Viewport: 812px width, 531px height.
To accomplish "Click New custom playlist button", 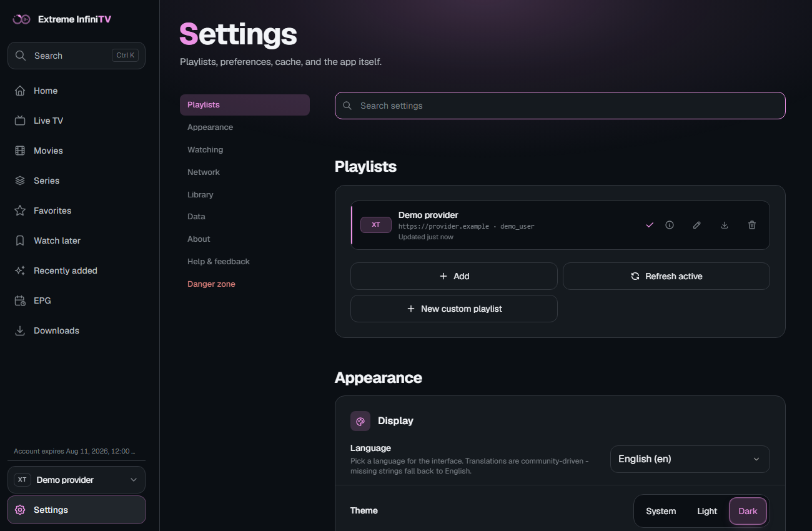I will (x=454, y=309).
